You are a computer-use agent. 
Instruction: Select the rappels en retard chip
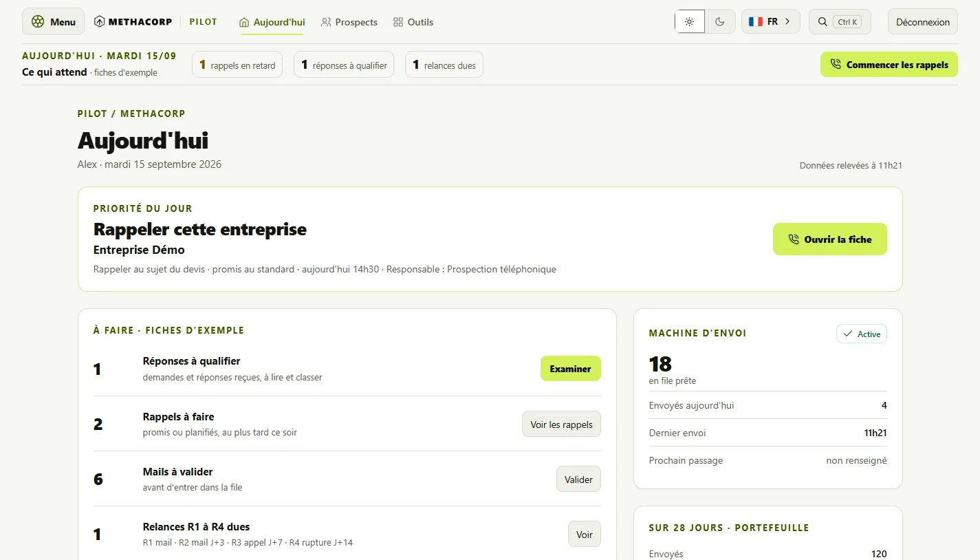coord(237,65)
